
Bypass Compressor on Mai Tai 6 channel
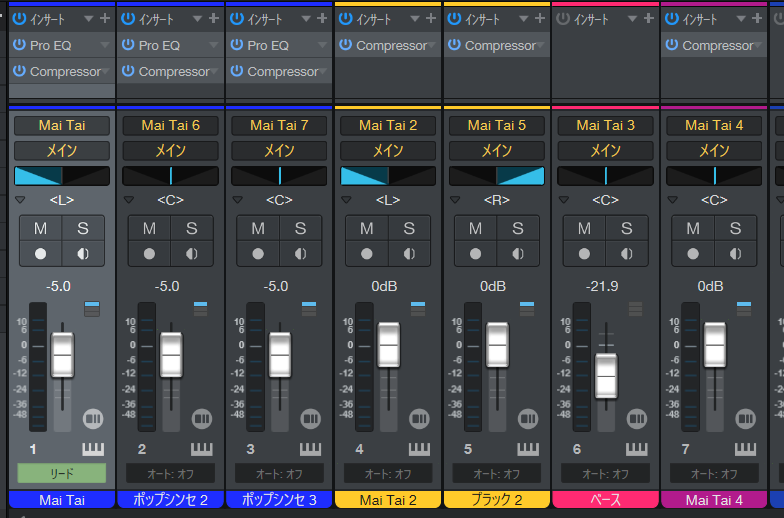(x=128, y=71)
